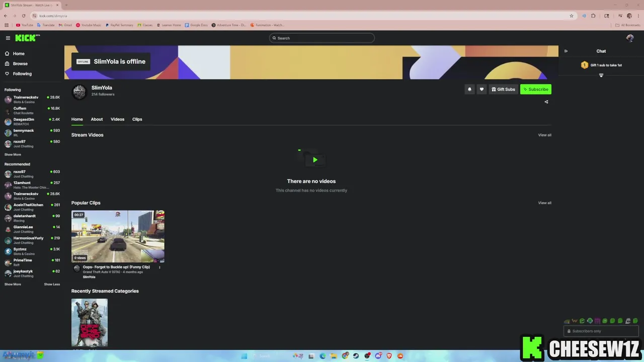Collapse the chat panel

[x=566, y=51]
